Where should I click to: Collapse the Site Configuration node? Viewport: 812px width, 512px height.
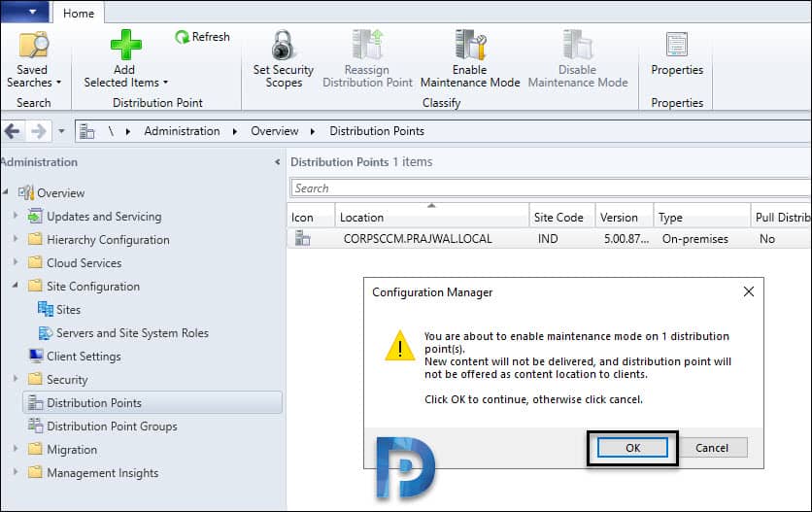16,285
